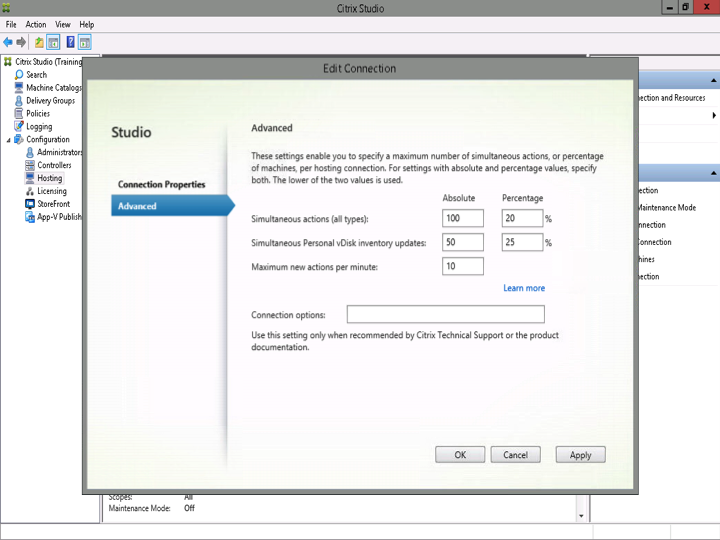Click Simultaneous actions Percentage field

point(523,218)
